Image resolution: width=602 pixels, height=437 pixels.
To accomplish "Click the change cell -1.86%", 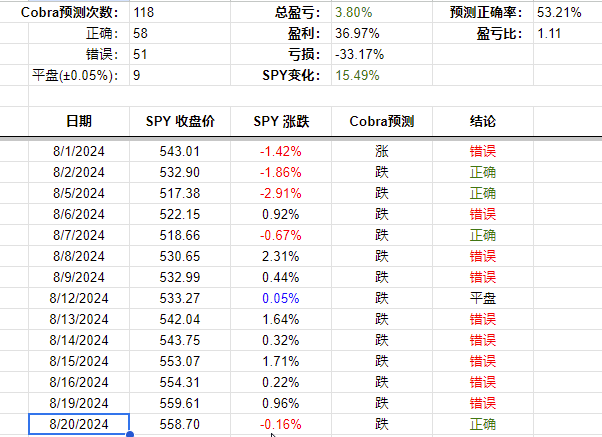I will coord(281,172).
